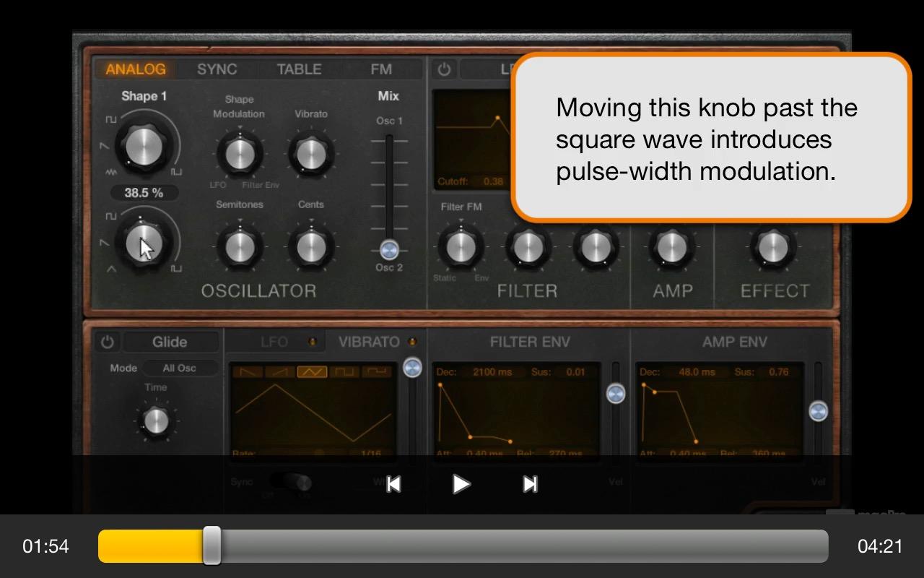Toggle the filter section power button
This screenshot has height=578, width=924.
pyautogui.click(x=444, y=69)
